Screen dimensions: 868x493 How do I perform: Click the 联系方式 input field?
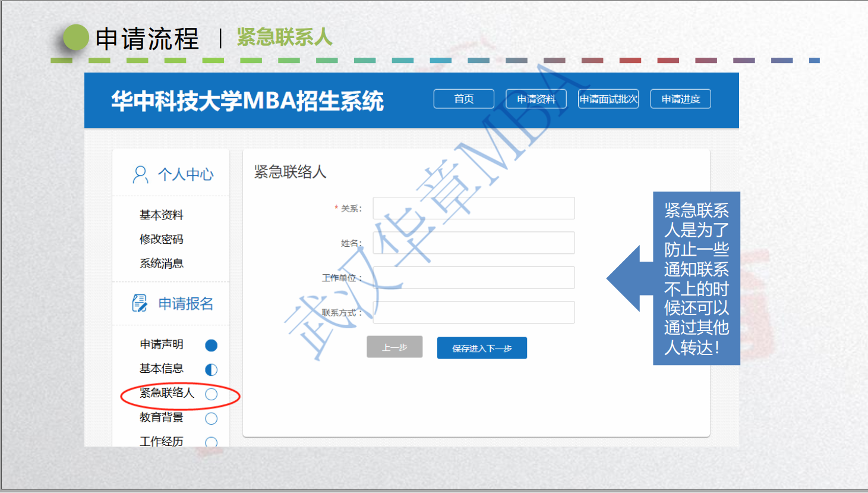pyautogui.click(x=474, y=312)
